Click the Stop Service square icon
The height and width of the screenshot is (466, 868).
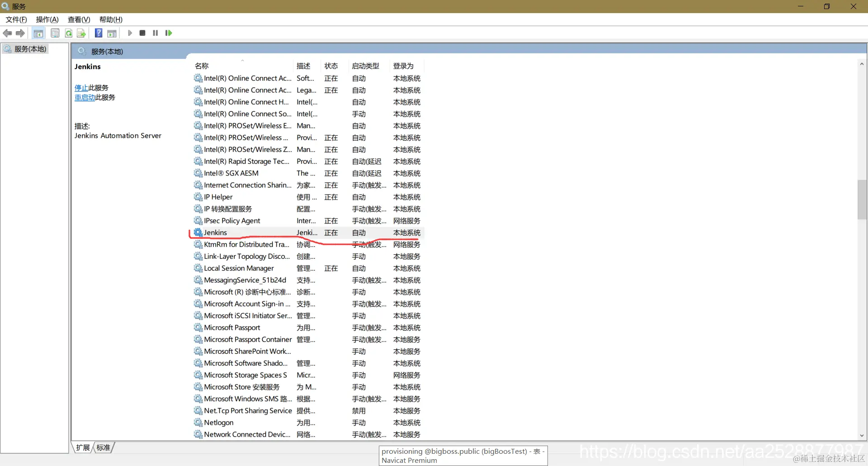(142, 33)
